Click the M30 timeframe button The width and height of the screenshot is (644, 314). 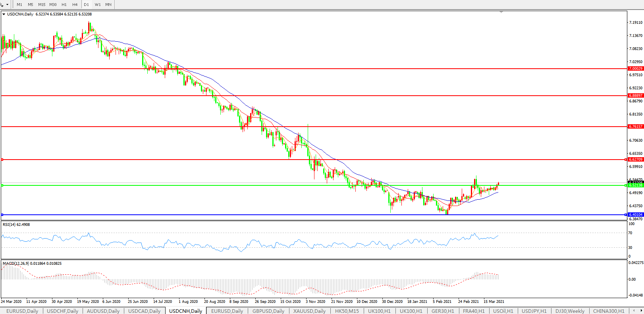coord(53,5)
